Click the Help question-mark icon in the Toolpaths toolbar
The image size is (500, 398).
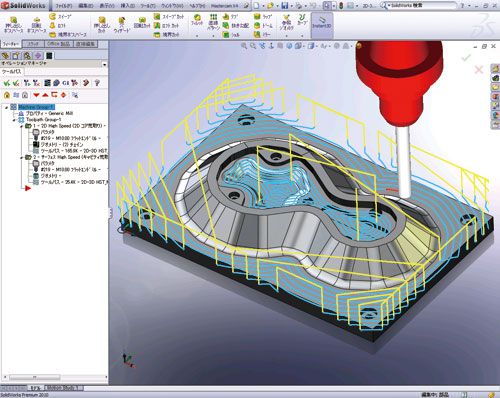[97, 83]
